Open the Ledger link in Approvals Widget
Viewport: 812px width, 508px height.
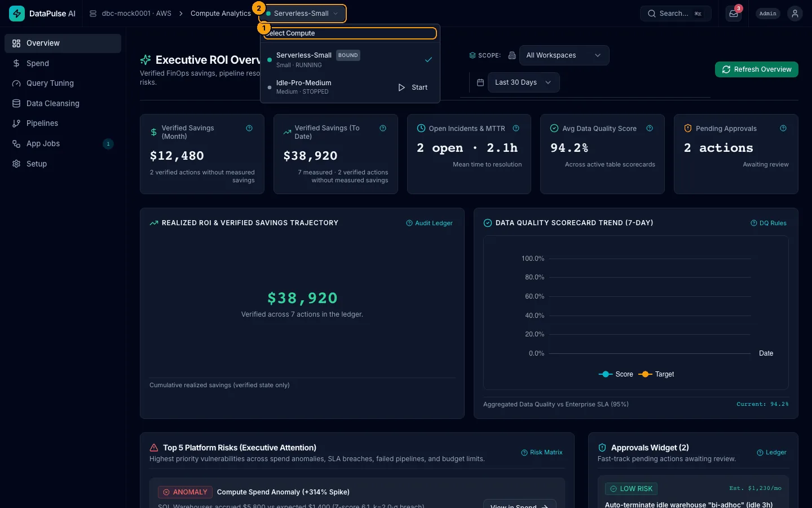point(772,452)
